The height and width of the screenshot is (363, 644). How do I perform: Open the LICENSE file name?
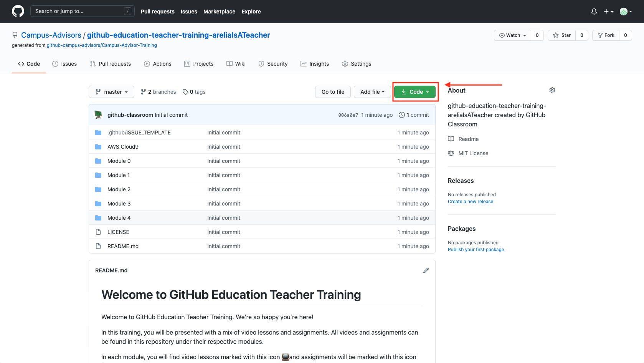pyautogui.click(x=118, y=232)
